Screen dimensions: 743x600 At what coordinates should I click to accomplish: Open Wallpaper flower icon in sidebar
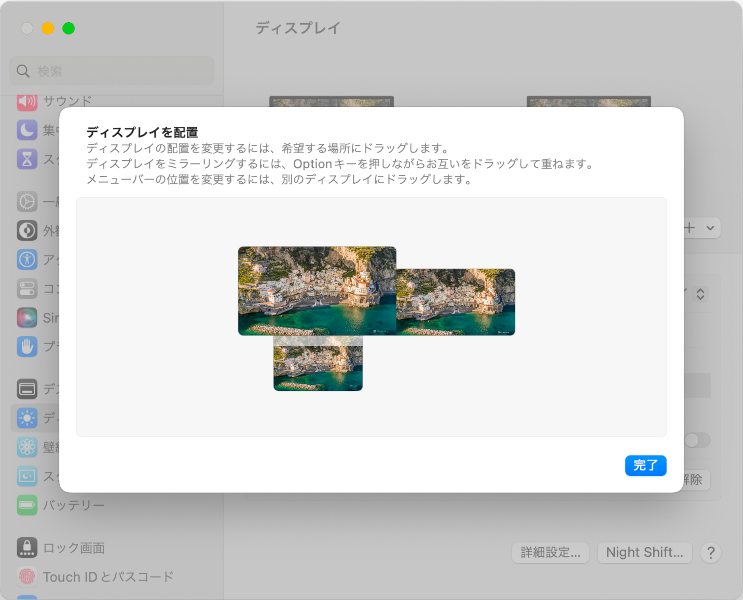coord(27,447)
